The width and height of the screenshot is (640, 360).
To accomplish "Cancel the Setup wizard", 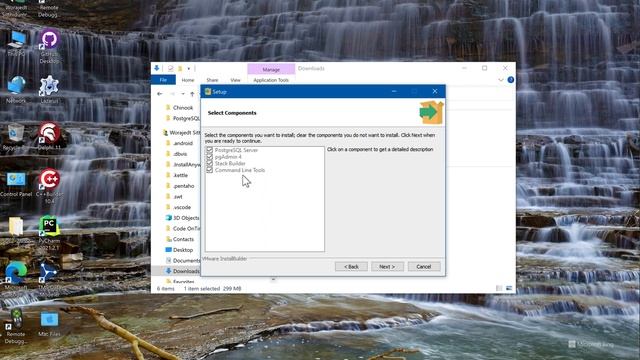I will [424, 267].
